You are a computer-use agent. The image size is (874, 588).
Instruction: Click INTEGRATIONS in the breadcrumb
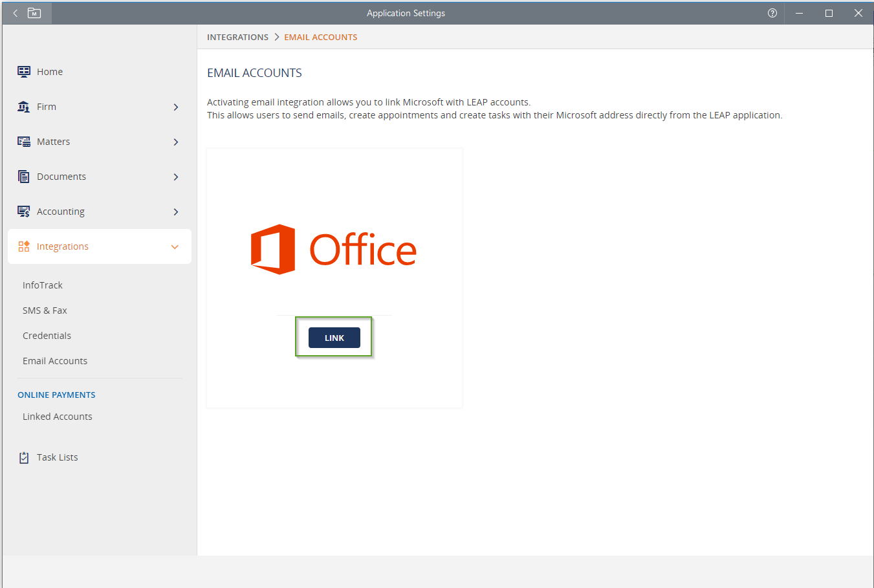(237, 37)
